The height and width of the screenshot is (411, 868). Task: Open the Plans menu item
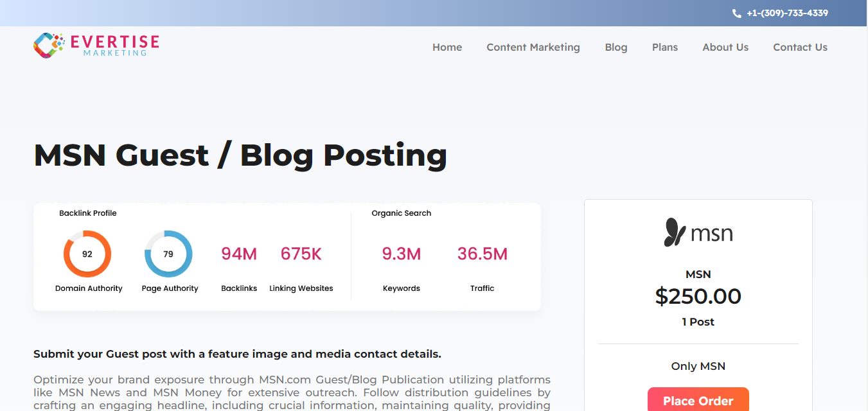665,47
